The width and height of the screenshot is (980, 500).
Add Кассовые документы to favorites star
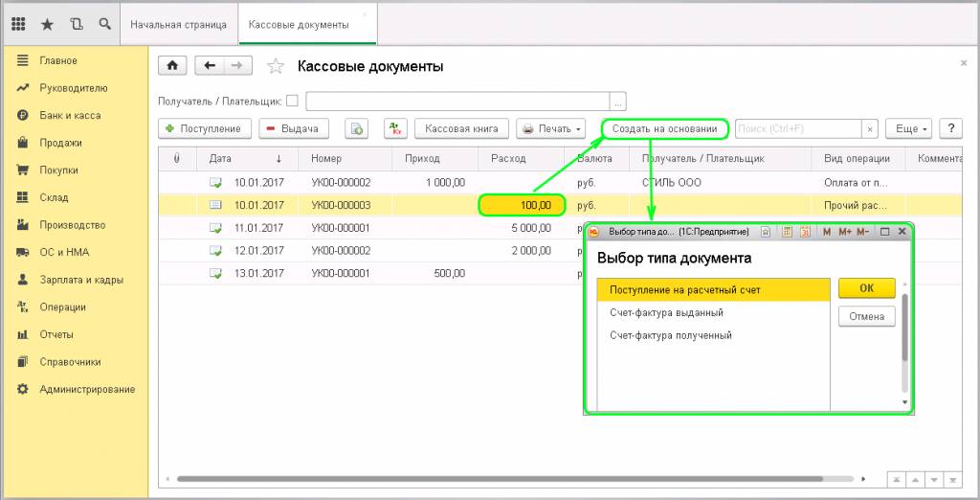[x=276, y=66]
